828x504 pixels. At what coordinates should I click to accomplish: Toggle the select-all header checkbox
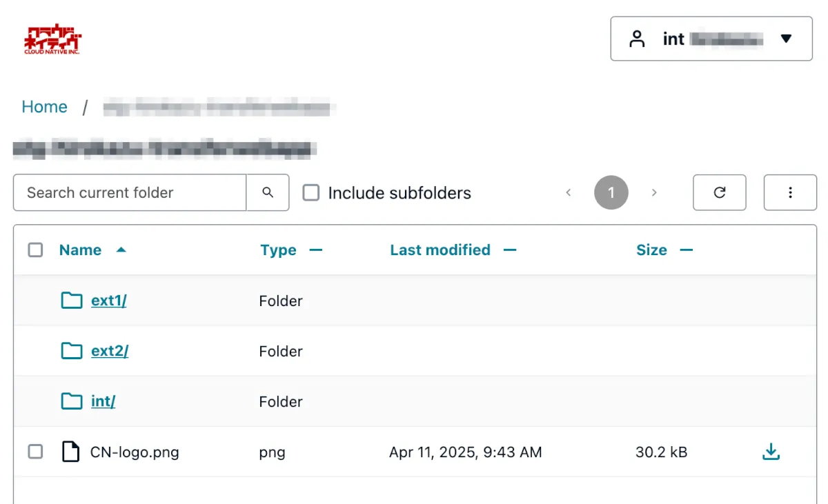35,250
